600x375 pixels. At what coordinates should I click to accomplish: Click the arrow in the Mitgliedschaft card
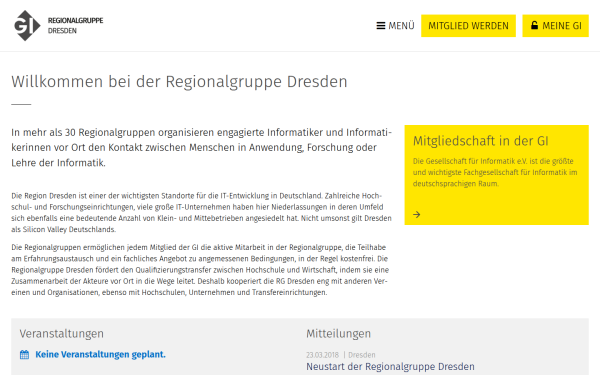click(417, 215)
